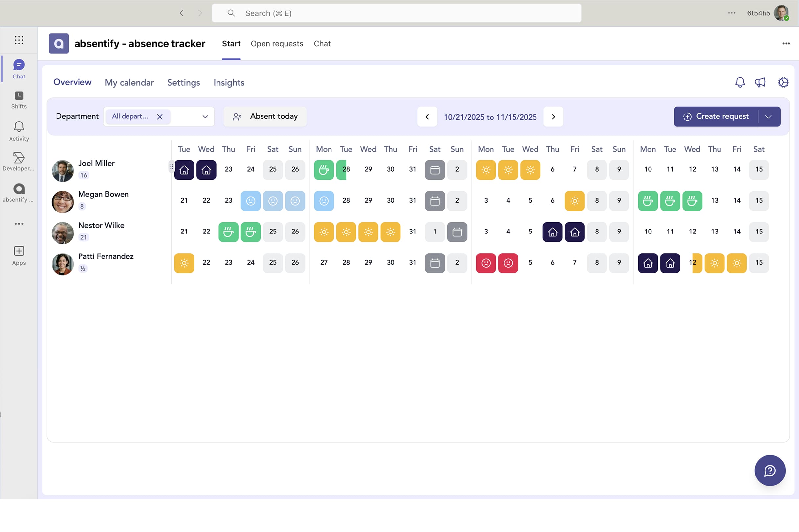Go to the next date range

point(553,117)
